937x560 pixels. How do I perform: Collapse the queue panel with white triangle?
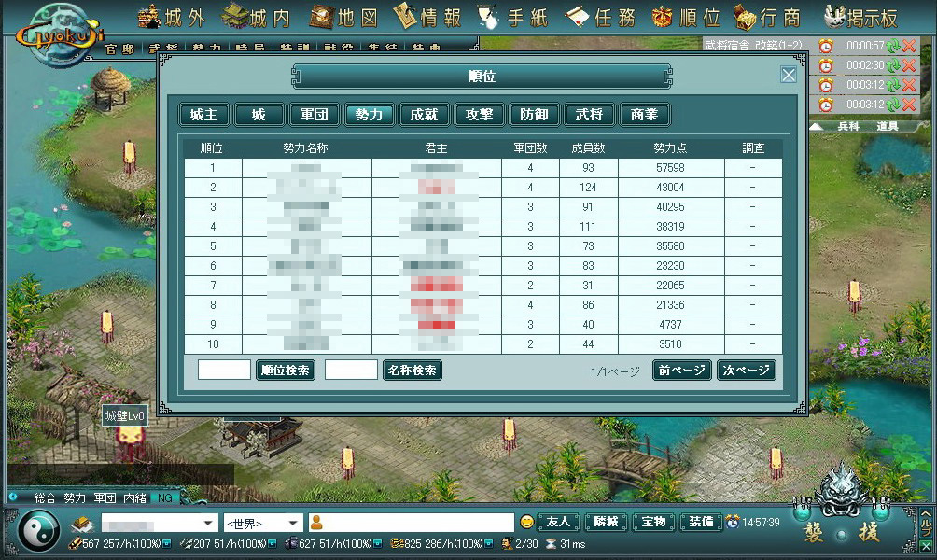point(817,126)
